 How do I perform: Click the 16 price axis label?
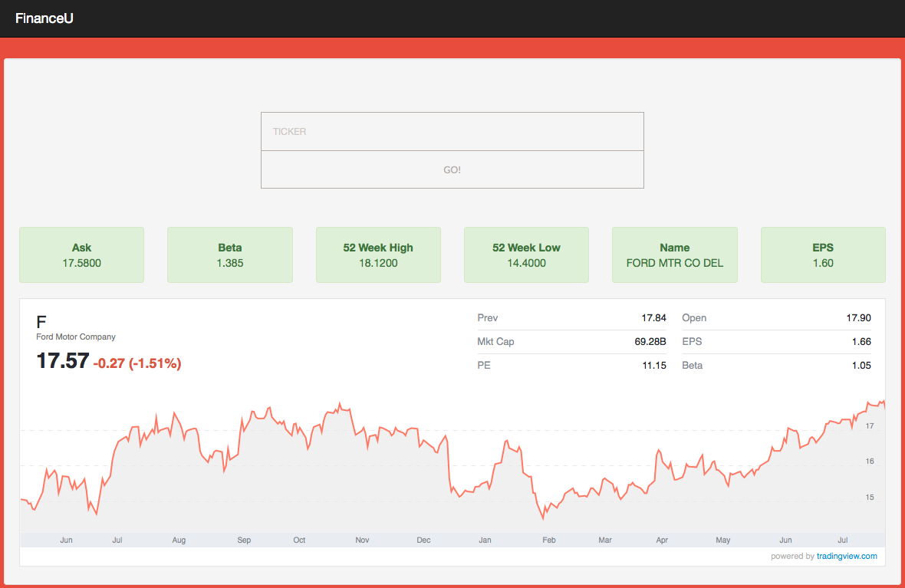click(870, 461)
